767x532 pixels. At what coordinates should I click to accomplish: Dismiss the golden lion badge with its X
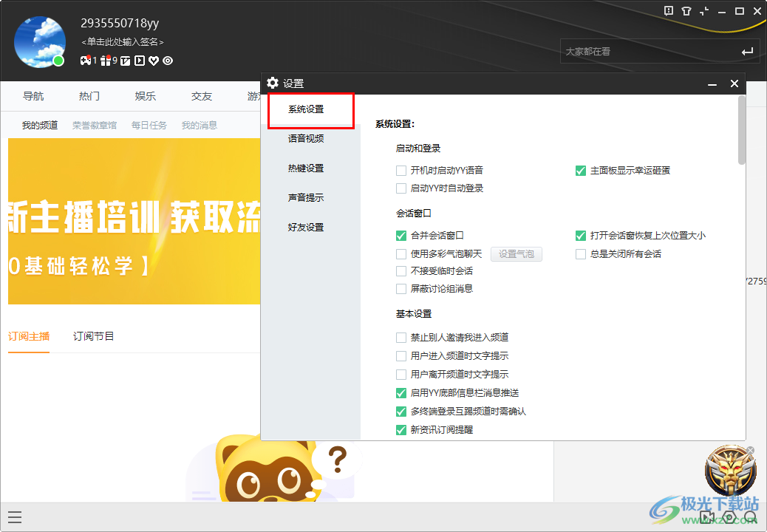(x=750, y=450)
